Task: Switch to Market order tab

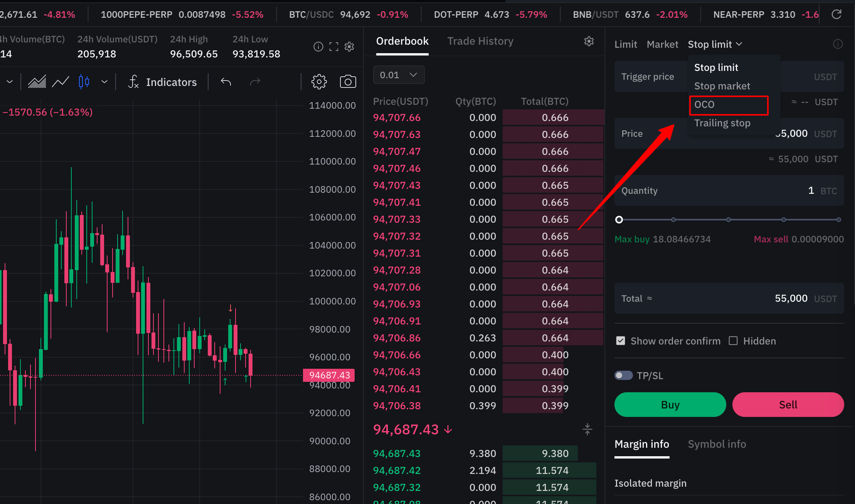Action: [662, 44]
